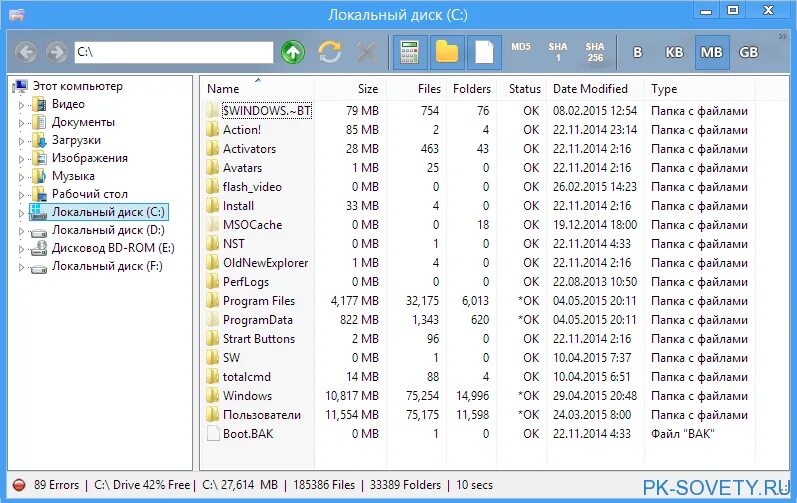This screenshot has width=797, height=503.
Task: Click the Avatars folder icon
Action: click(212, 168)
